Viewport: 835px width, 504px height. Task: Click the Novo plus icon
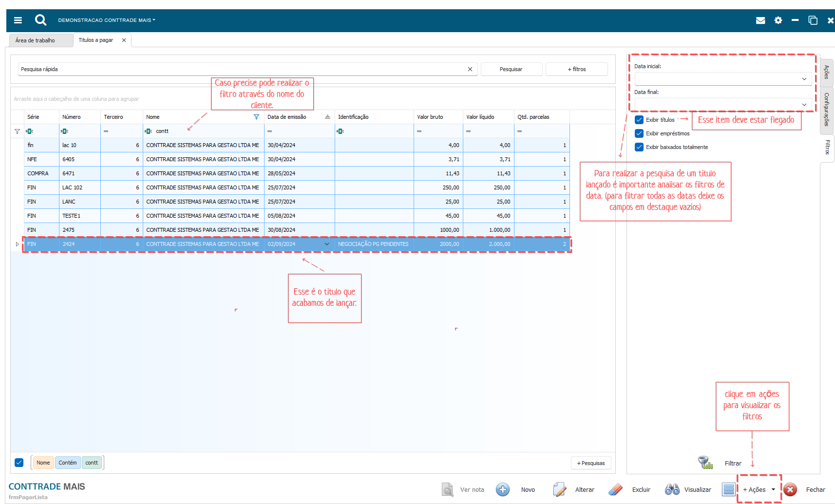point(503,489)
